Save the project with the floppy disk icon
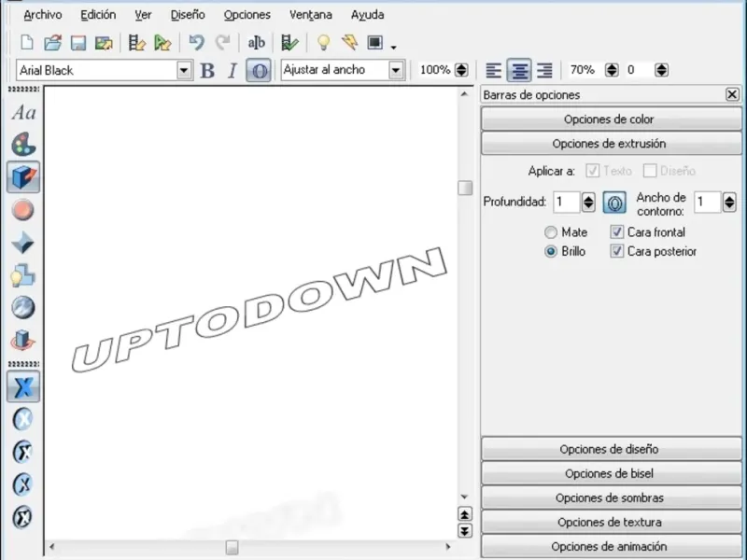Viewport: 747px width, 560px height. click(78, 43)
